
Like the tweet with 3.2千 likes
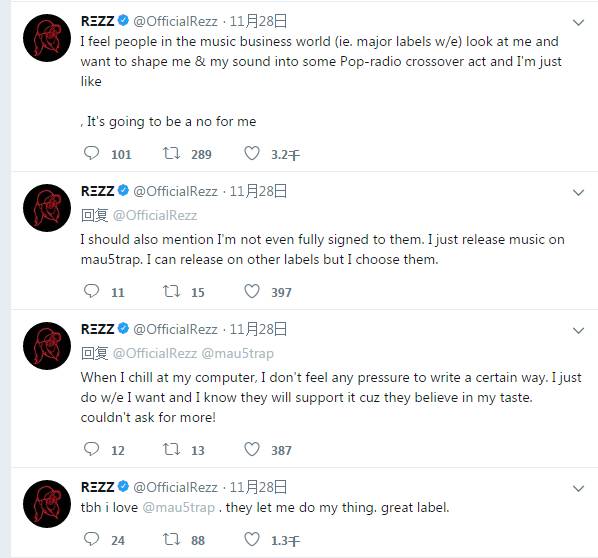click(252, 153)
